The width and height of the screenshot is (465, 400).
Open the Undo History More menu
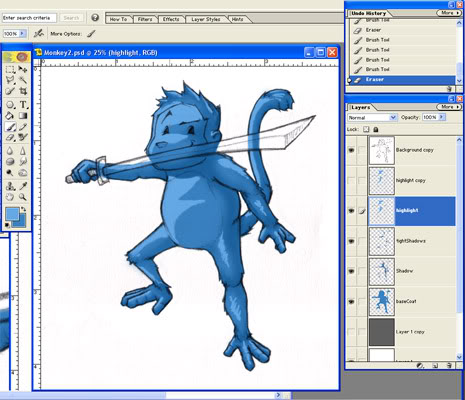(x=449, y=13)
